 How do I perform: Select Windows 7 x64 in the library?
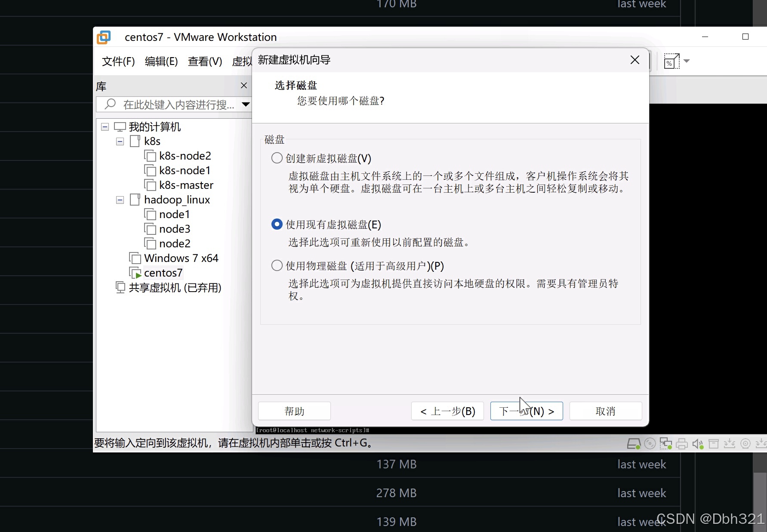coord(181,258)
